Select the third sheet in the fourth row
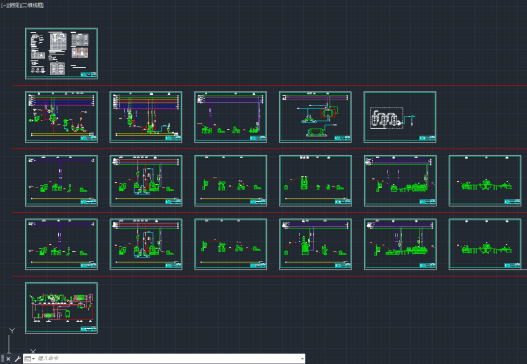 pyautogui.click(x=231, y=244)
